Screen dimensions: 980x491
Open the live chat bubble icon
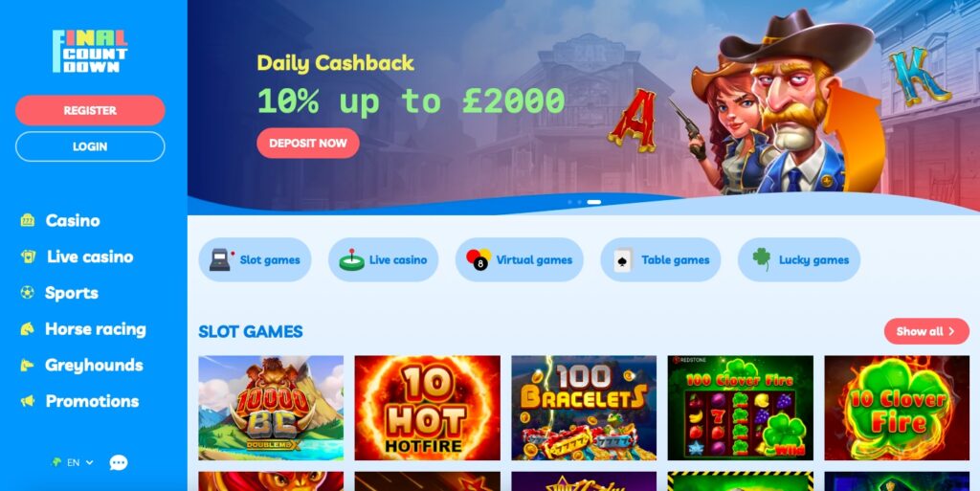118,462
